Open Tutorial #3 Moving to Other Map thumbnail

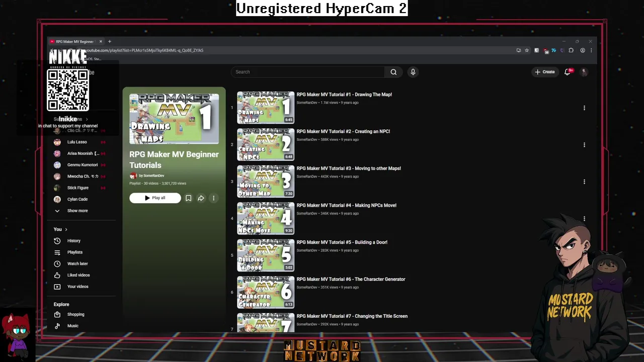[266, 182]
